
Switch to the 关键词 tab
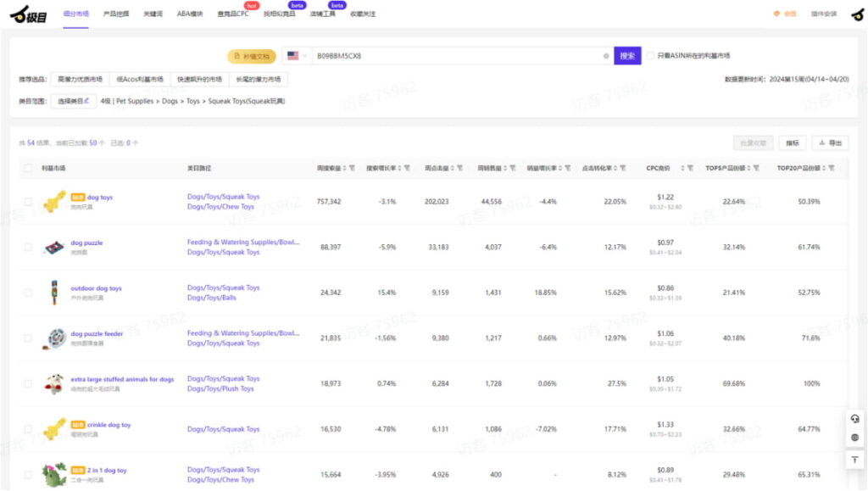pos(153,14)
